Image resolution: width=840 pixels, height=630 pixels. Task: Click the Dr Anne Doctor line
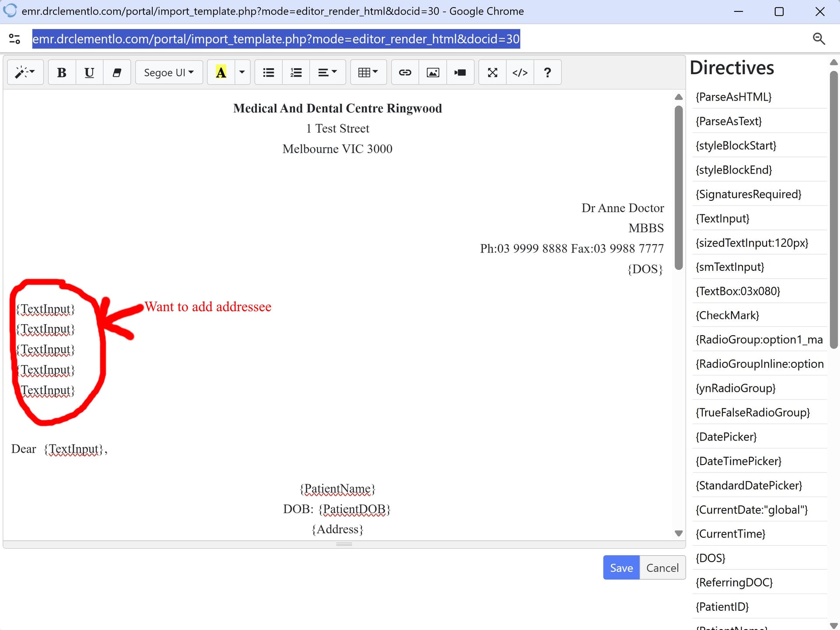pos(623,208)
